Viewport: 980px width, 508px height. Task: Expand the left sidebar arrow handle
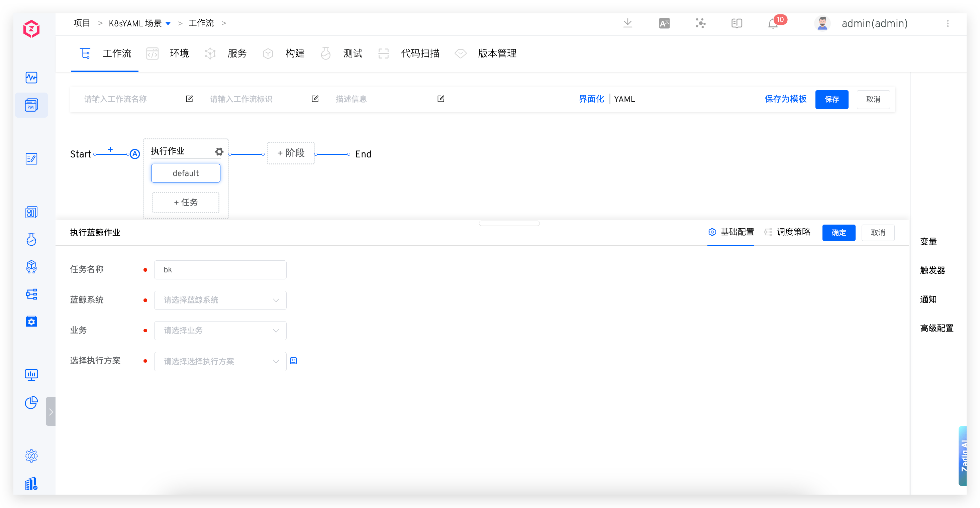(x=51, y=411)
